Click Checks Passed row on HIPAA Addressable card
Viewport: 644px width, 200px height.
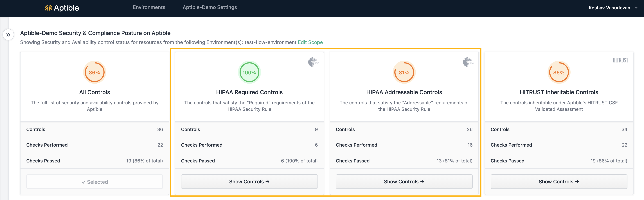pos(404,161)
